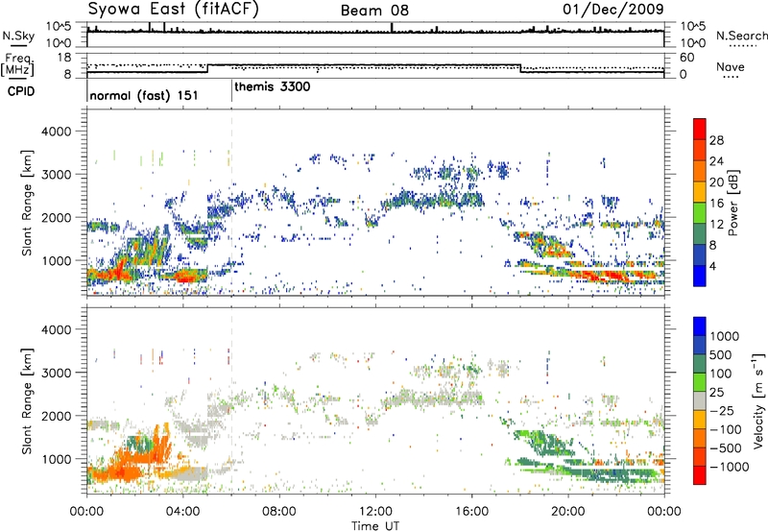This screenshot has width=768, height=532.
Task: Click the date "01/Dec/2009"
Action: coord(613,10)
